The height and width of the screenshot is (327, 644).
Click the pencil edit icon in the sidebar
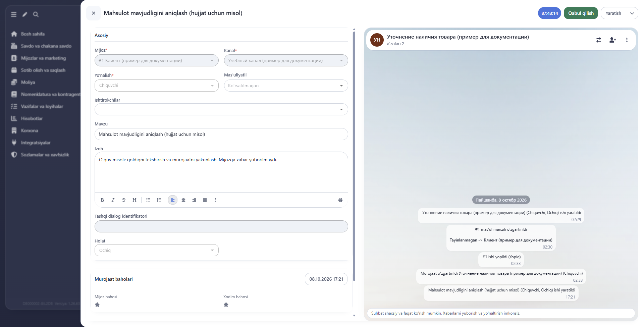click(25, 14)
